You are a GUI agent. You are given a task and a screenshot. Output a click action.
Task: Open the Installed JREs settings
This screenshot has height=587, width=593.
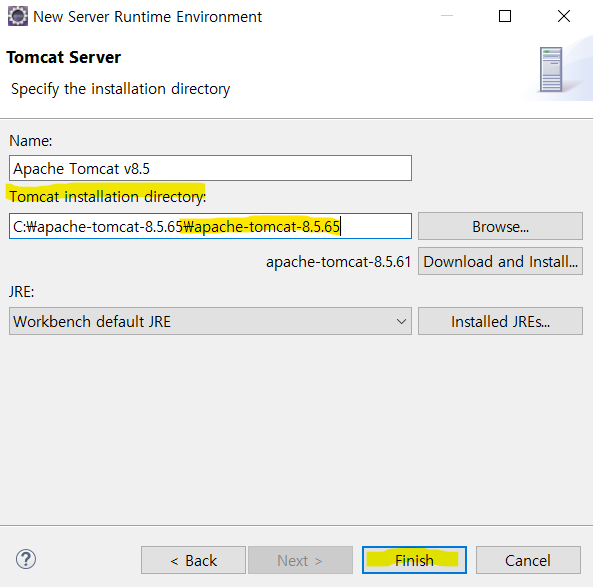tap(500, 321)
